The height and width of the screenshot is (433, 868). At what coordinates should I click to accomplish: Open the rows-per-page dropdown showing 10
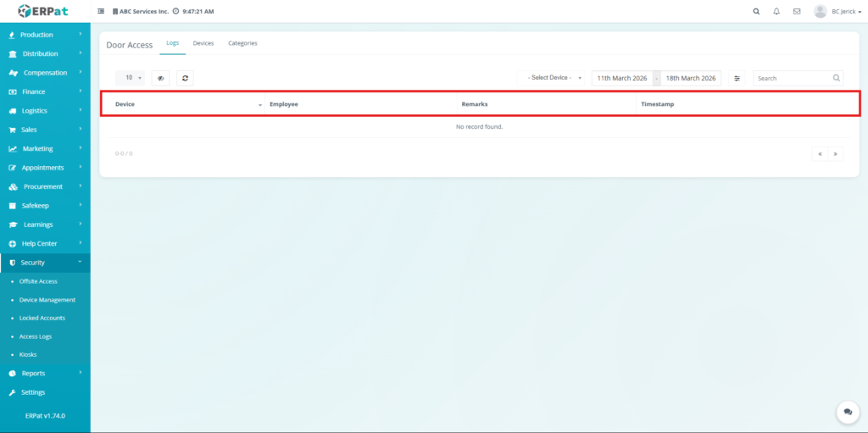130,78
